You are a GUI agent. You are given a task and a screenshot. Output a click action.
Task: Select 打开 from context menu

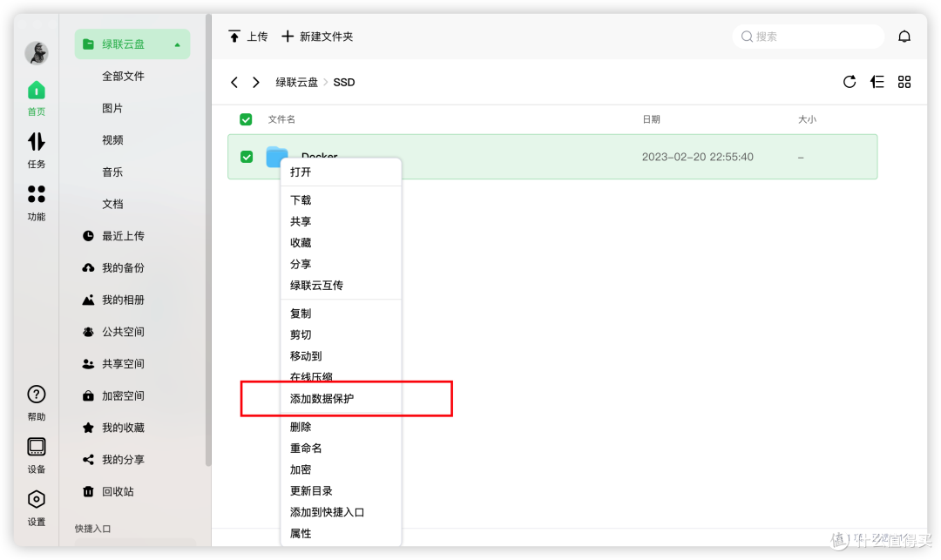341,172
